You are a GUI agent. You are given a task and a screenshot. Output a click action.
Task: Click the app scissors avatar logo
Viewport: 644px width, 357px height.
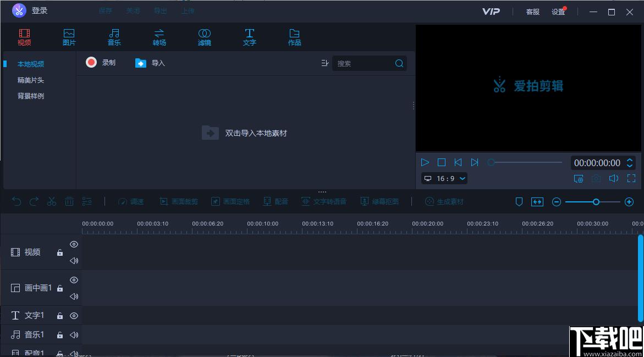(19, 10)
